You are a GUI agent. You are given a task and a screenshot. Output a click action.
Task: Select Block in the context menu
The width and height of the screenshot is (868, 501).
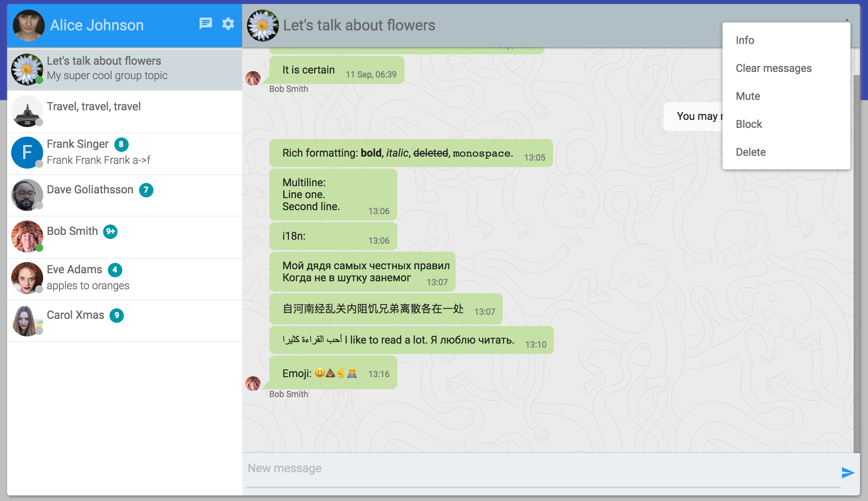[749, 124]
